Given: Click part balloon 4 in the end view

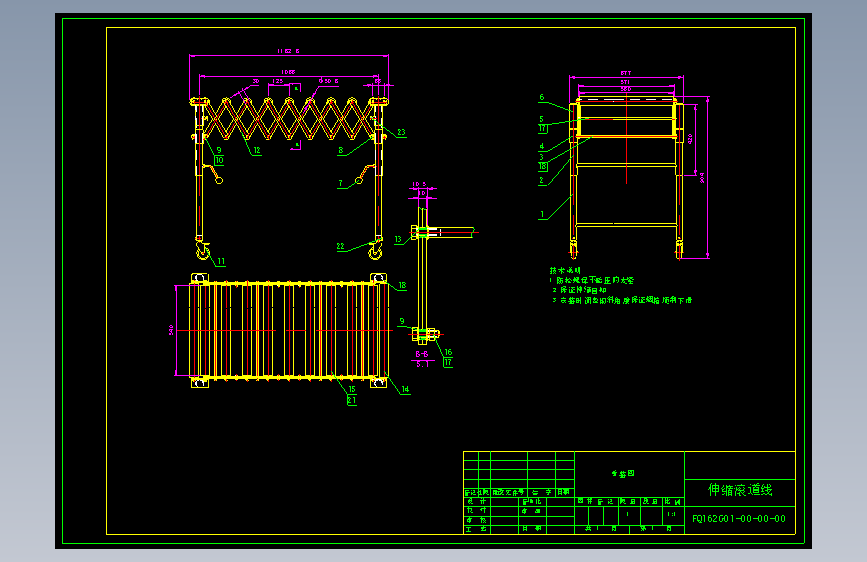Looking at the screenshot, I should pos(541,147).
